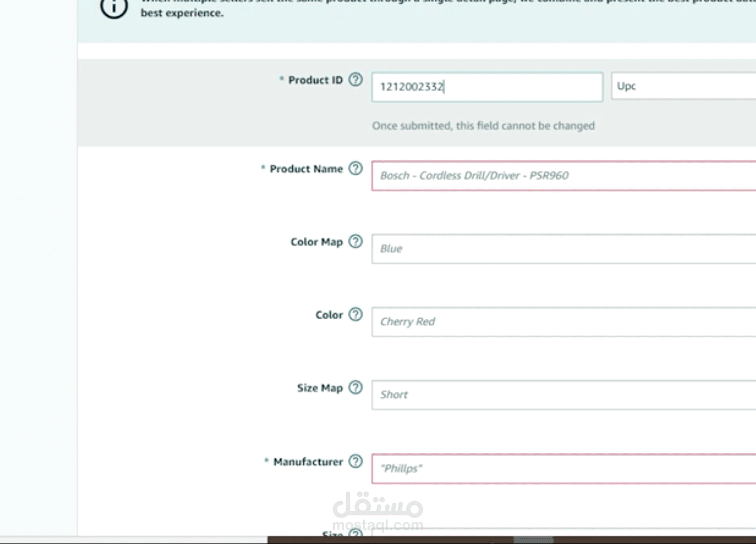This screenshot has width=756, height=544.
Task: Focus the Product ID field containing 1212002332
Action: pos(487,87)
